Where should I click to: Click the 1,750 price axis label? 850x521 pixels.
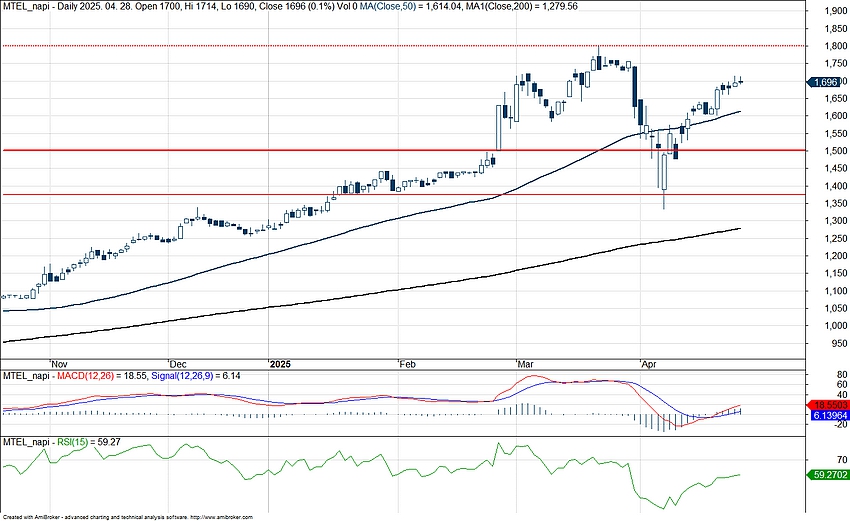coord(835,63)
